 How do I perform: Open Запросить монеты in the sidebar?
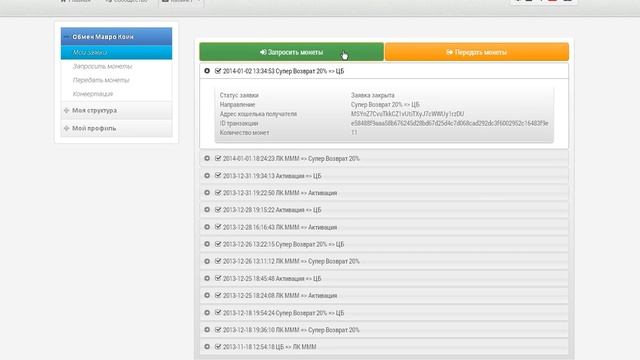point(102,66)
